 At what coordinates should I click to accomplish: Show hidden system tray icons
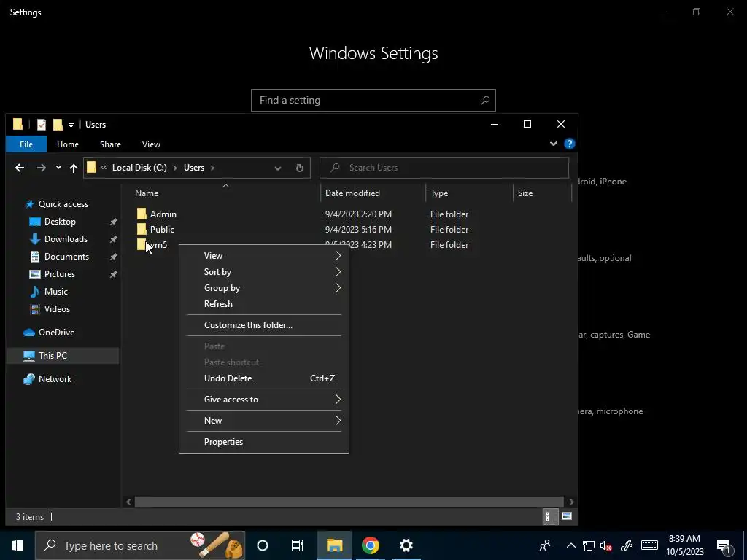tap(570, 545)
